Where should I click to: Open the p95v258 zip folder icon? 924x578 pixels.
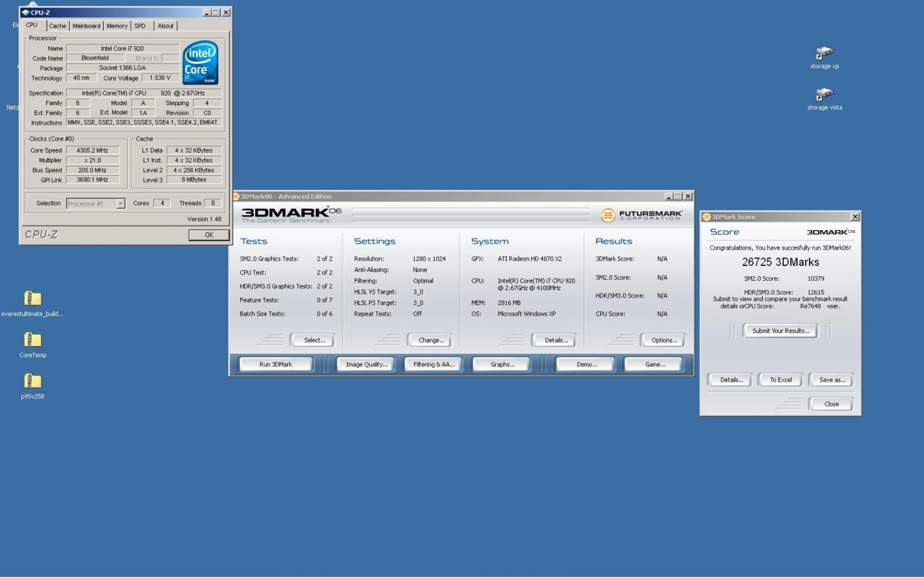pyautogui.click(x=32, y=381)
